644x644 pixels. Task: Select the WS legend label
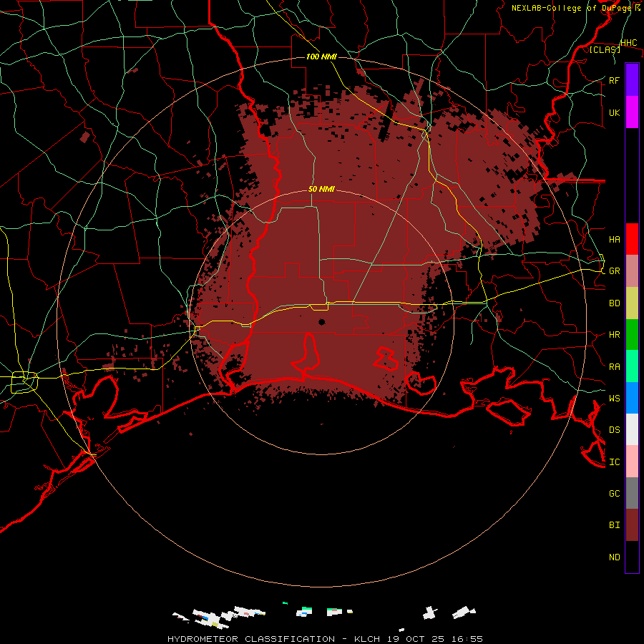pyautogui.click(x=614, y=398)
